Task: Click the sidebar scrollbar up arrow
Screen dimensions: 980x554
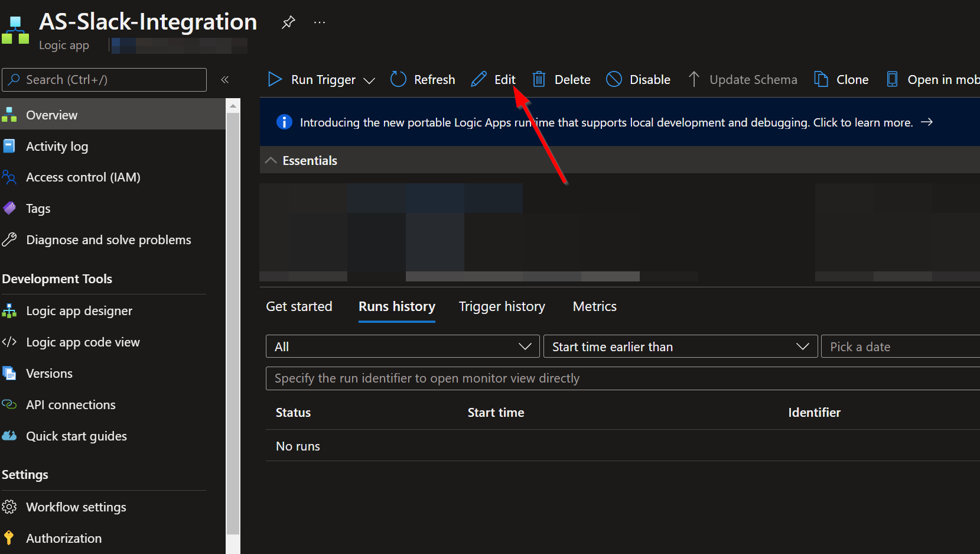Action: 233,106
